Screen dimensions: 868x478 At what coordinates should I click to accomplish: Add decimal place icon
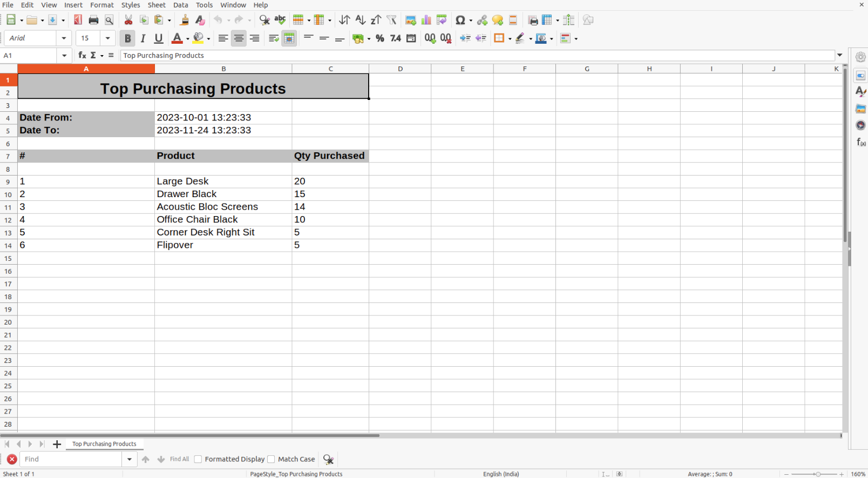(x=430, y=38)
